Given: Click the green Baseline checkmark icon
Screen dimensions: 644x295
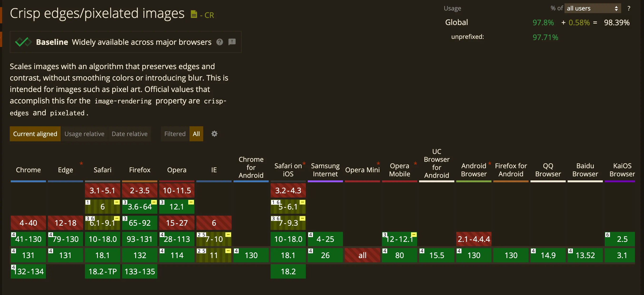Looking at the screenshot, I should (x=23, y=42).
